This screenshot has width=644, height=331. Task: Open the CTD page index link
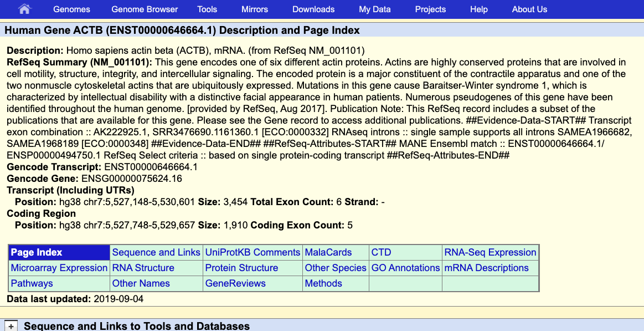coord(381,252)
